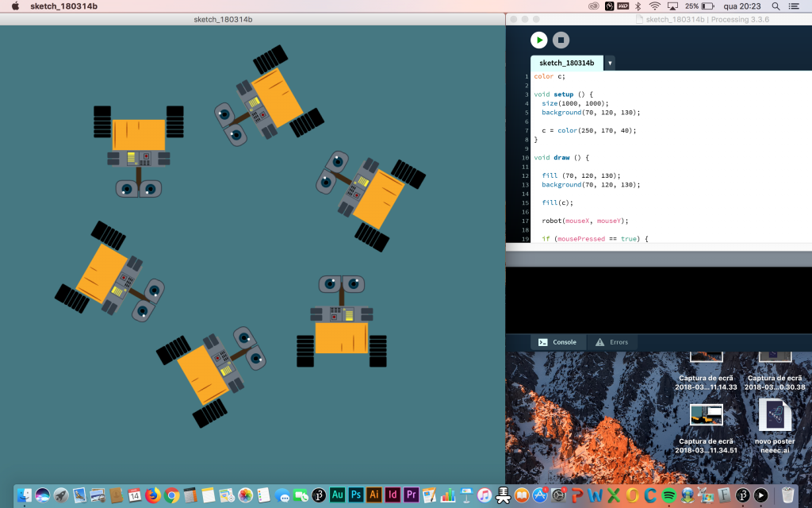The image size is (812, 508).
Task: Open the sketch_180314b application menu
Action: (x=63, y=6)
